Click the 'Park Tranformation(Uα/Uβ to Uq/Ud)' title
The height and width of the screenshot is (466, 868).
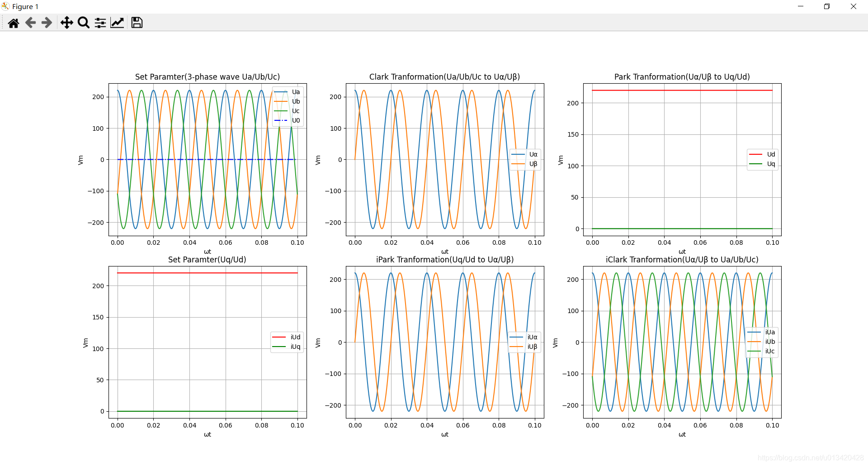[682, 77]
